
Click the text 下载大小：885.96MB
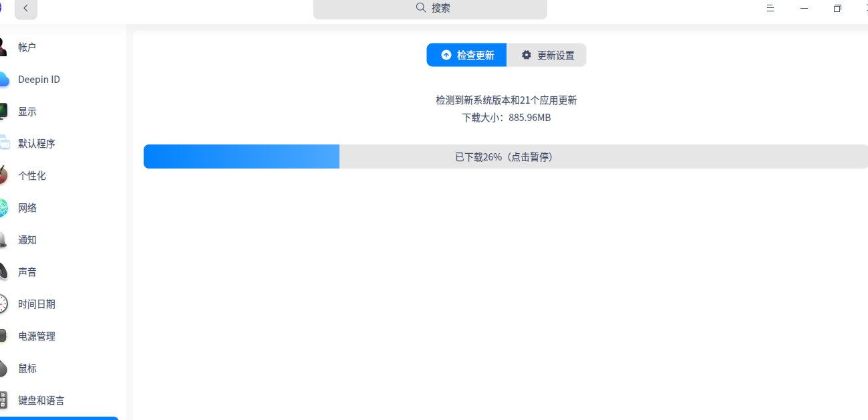click(507, 118)
